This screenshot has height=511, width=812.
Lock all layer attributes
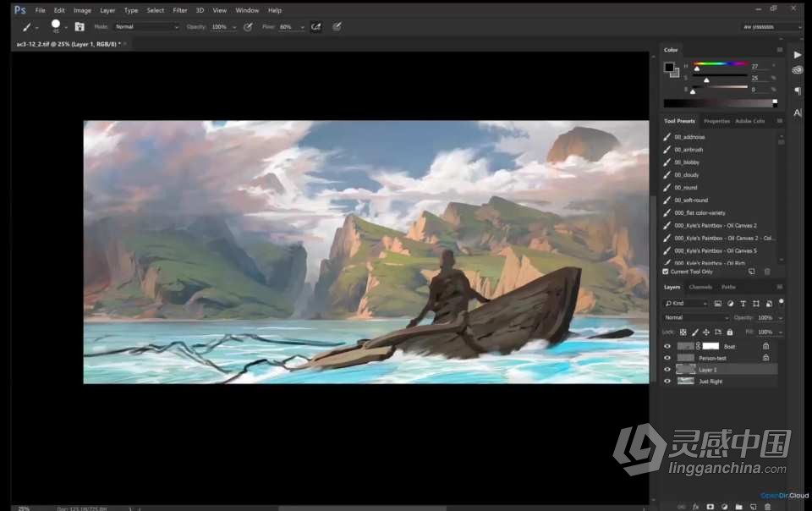point(730,332)
